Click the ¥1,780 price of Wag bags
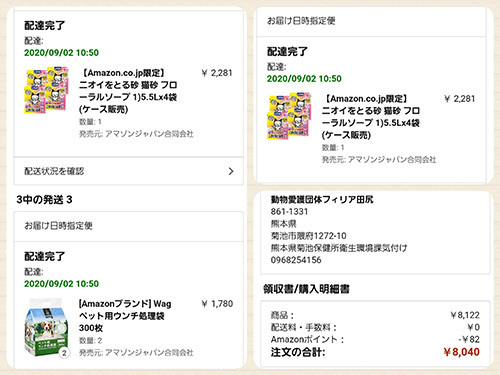The height and width of the screenshot is (375, 500). click(217, 304)
